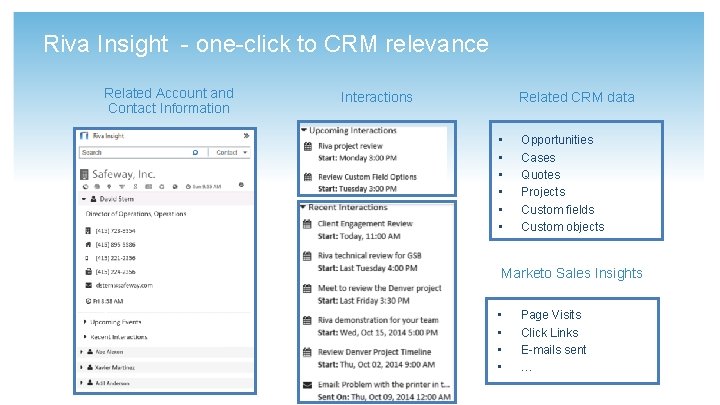The height and width of the screenshot is (405, 720).
Task: Click the Riva Insight logo icon
Action: pyautogui.click(x=84, y=136)
